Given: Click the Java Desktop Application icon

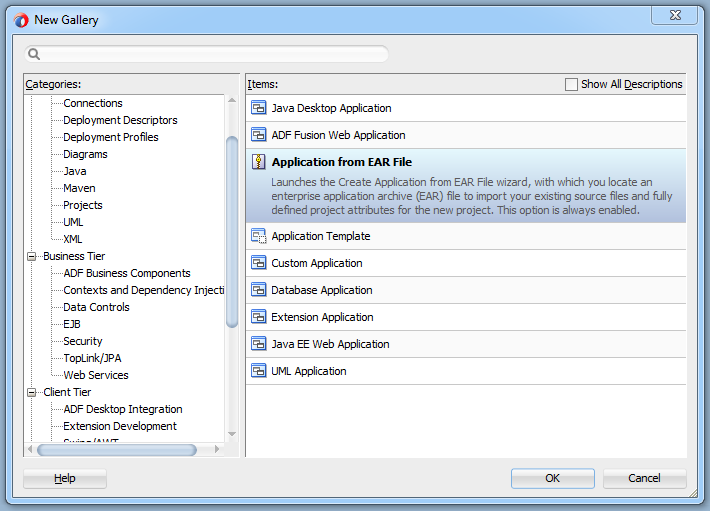Looking at the screenshot, I should tap(259, 108).
